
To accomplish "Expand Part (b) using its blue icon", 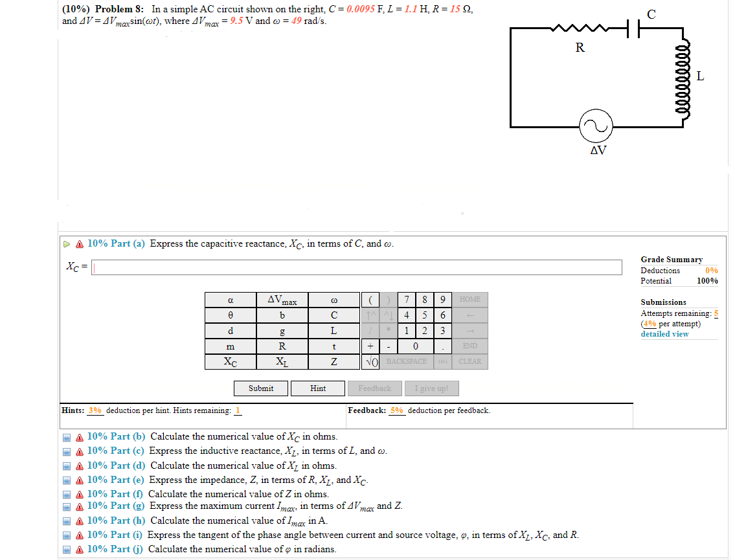I will tap(67, 438).
